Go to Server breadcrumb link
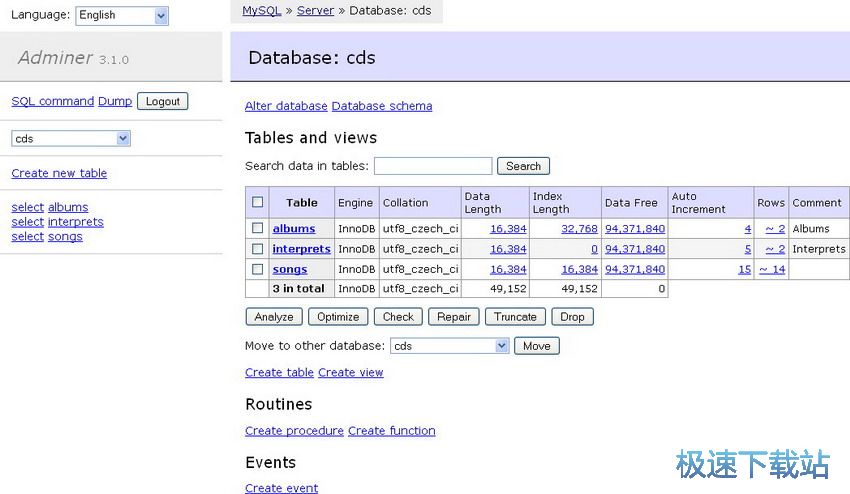This screenshot has width=850, height=494. [x=315, y=10]
